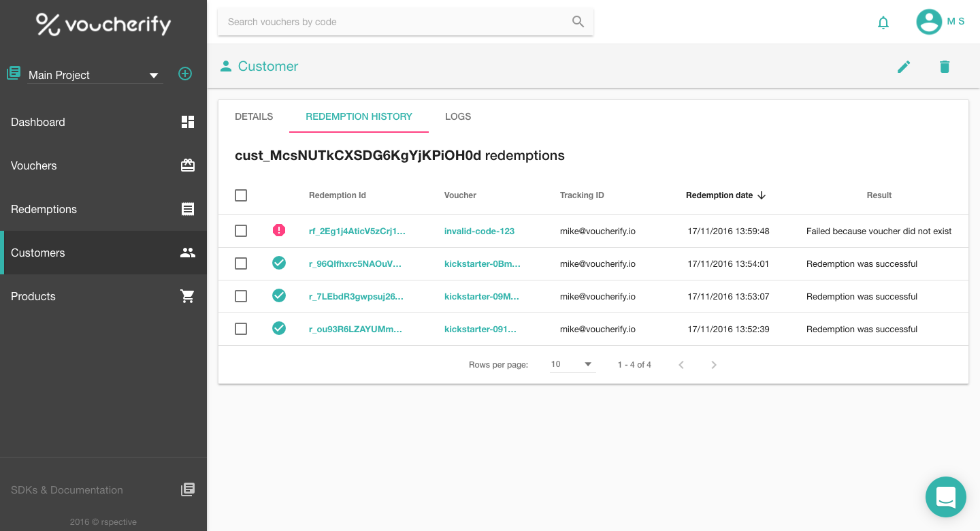Click the Dashboard grid icon
The width and height of the screenshot is (980, 531).
[x=188, y=122]
